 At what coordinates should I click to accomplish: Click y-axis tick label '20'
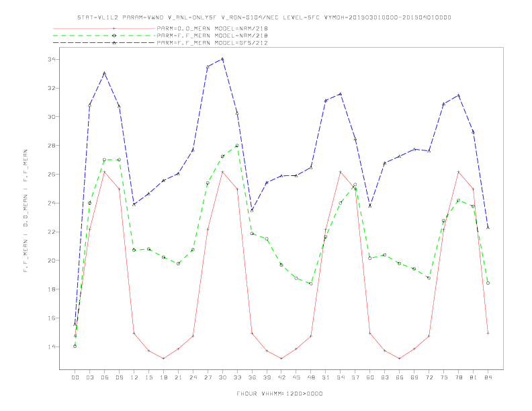pos(52,261)
